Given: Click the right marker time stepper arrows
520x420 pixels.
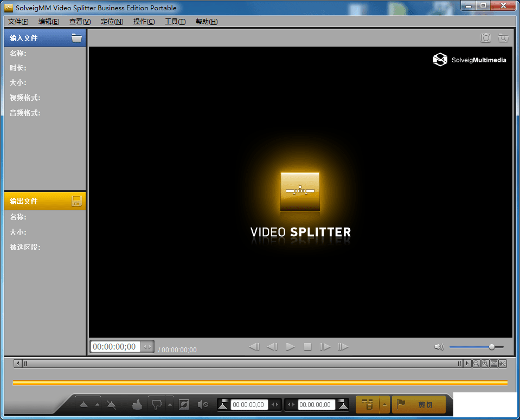Looking at the screenshot, I should coord(291,404).
